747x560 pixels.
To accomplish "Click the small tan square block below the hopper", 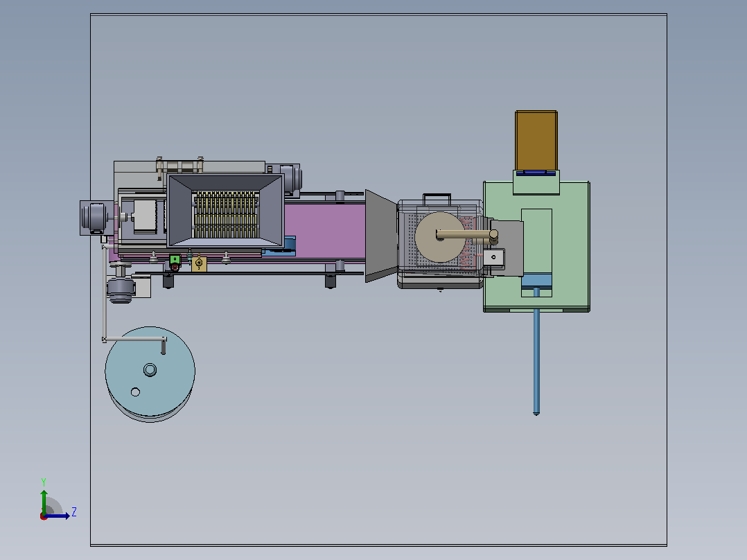I will tap(199, 263).
